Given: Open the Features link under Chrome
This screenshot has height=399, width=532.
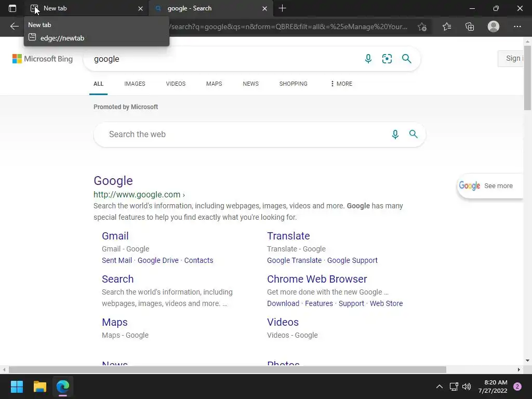Looking at the screenshot, I should coord(319,303).
